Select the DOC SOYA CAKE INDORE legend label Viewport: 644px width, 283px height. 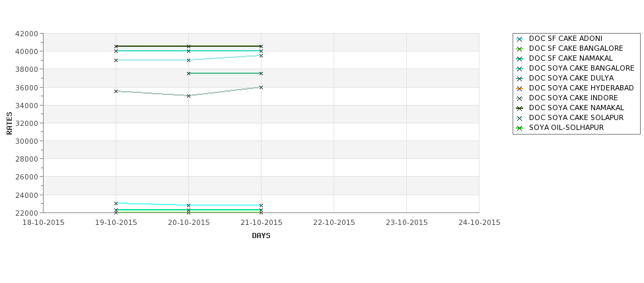pyautogui.click(x=573, y=98)
